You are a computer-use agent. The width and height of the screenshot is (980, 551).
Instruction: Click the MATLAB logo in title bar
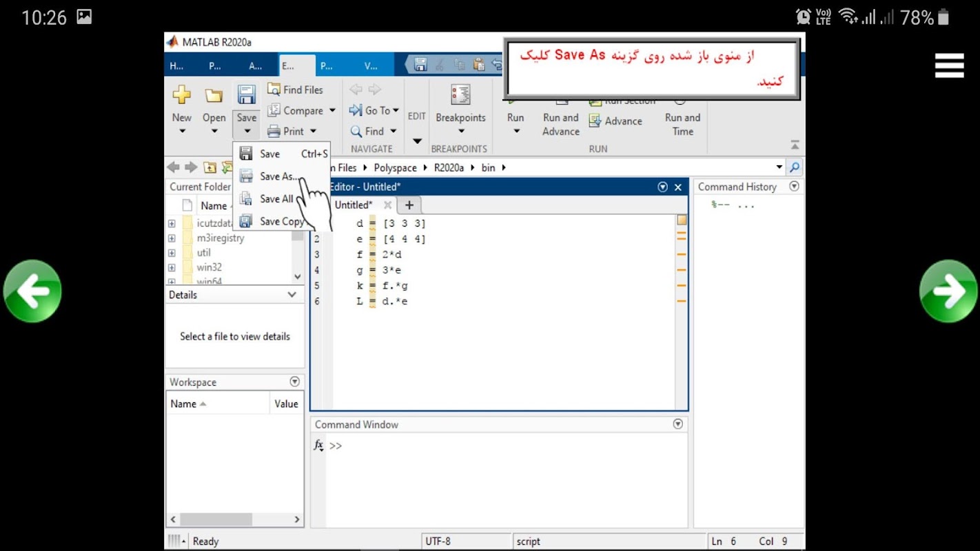click(172, 42)
